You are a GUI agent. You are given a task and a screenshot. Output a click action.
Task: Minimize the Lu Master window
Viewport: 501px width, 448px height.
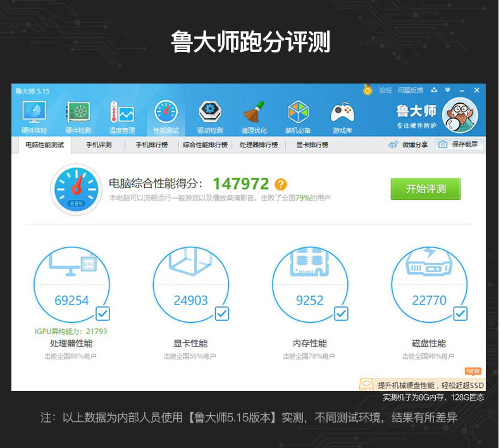[462, 90]
